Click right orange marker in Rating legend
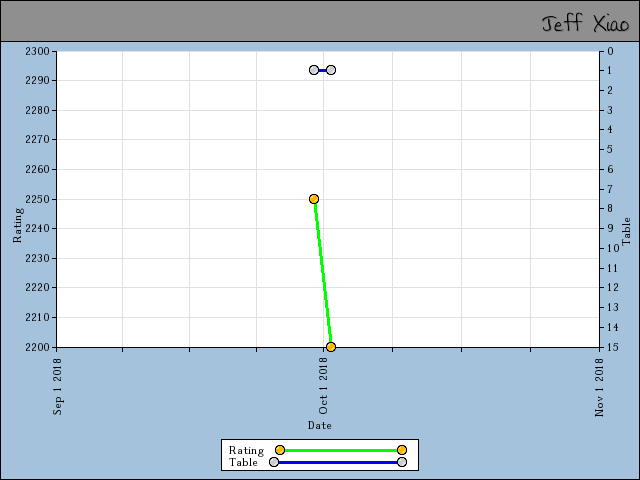640x480 pixels. (x=402, y=450)
